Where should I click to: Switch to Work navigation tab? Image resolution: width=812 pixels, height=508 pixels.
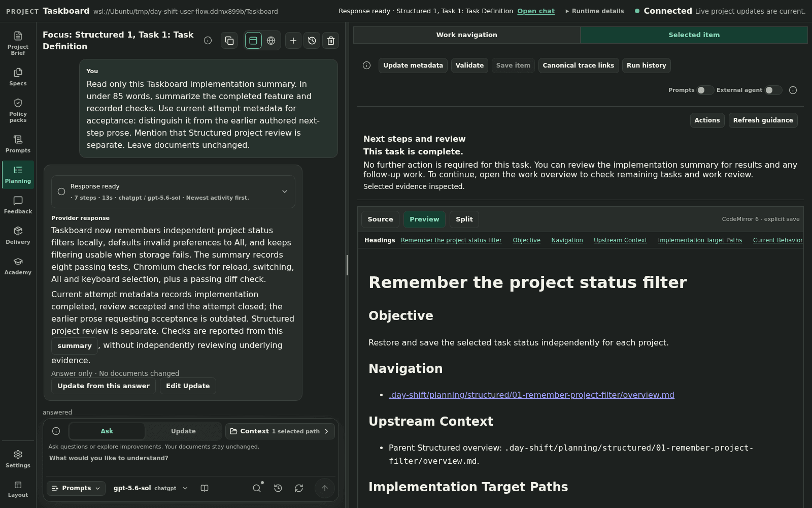467,35
